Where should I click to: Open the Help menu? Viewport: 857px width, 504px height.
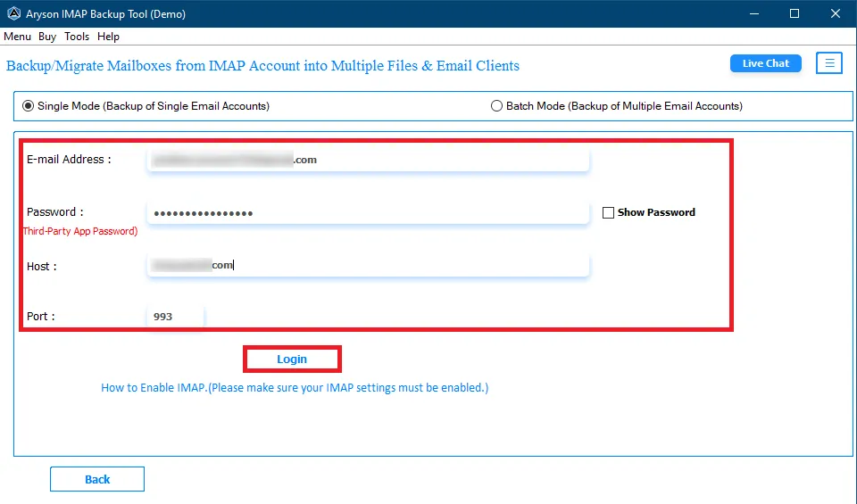tap(108, 37)
